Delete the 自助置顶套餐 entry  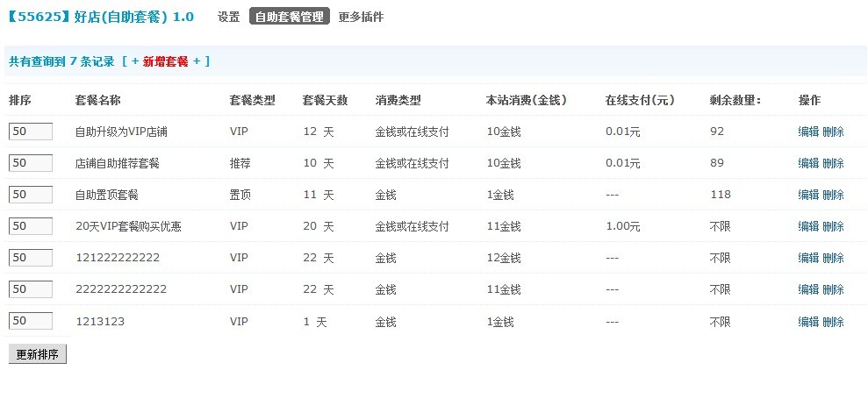(833, 195)
